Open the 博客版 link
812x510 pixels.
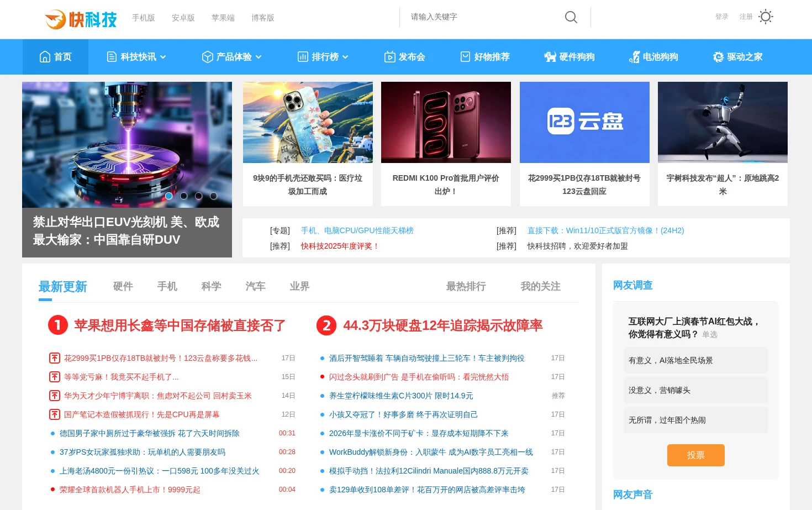pyautogui.click(x=263, y=18)
